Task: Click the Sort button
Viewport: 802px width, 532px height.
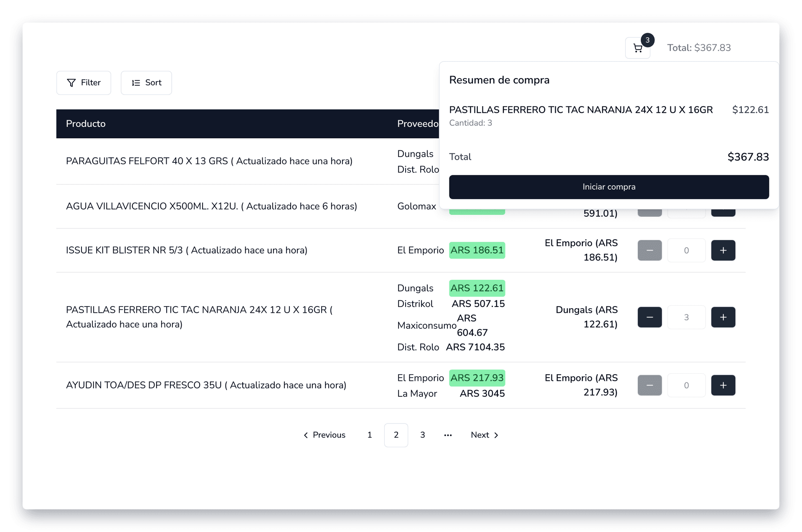Action: 146,83
